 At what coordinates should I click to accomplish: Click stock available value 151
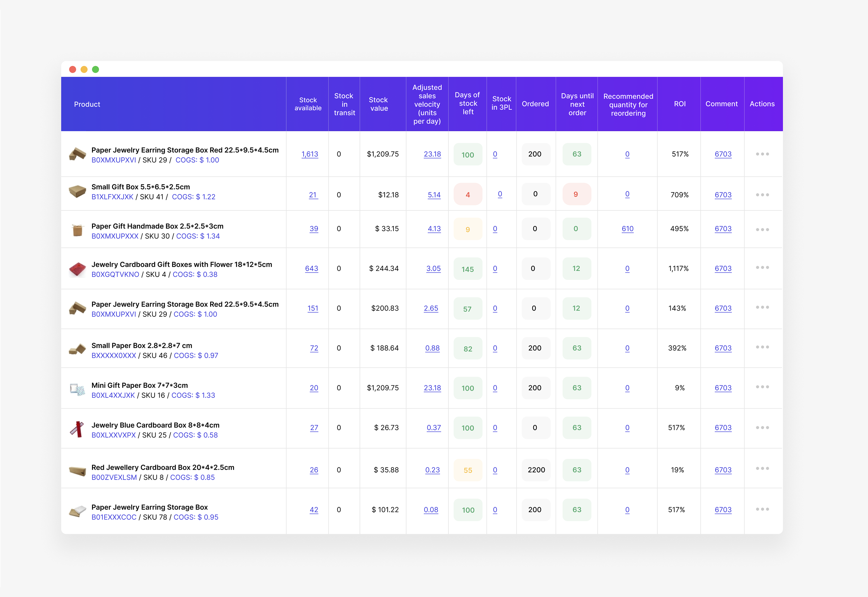click(x=313, y=308)
